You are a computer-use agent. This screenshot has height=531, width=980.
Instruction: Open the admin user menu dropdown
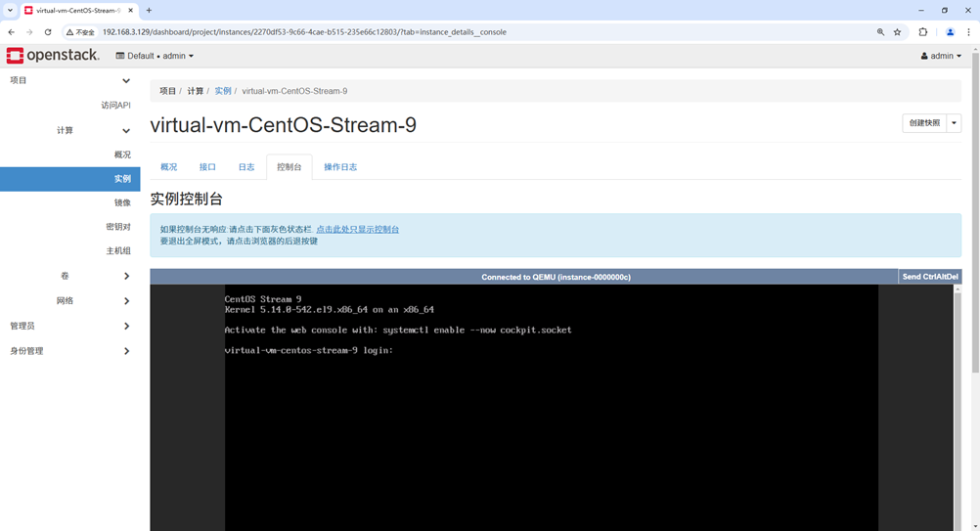tap(941, 56)
